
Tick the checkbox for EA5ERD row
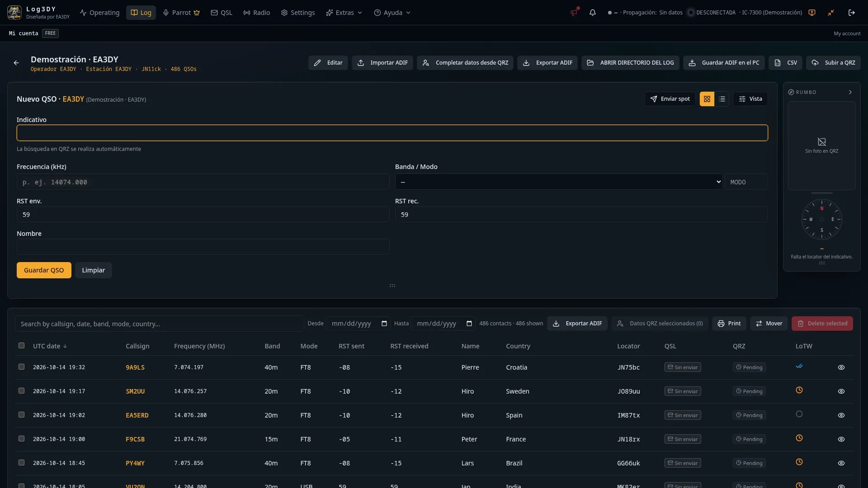tap(21, 415)
